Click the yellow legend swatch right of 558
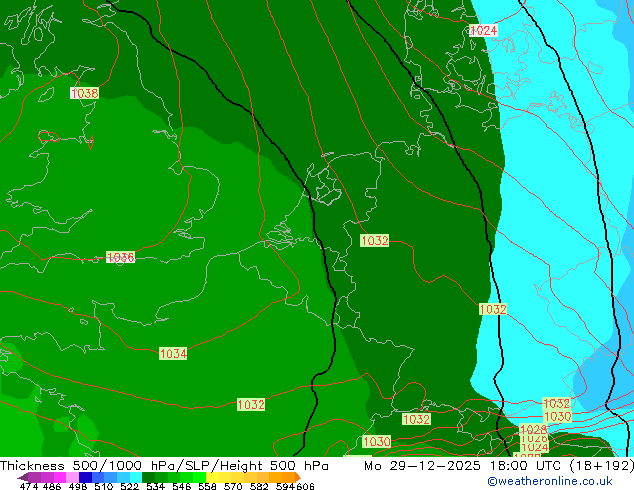This screenshot has height=490, width=634. pos(212,477)
